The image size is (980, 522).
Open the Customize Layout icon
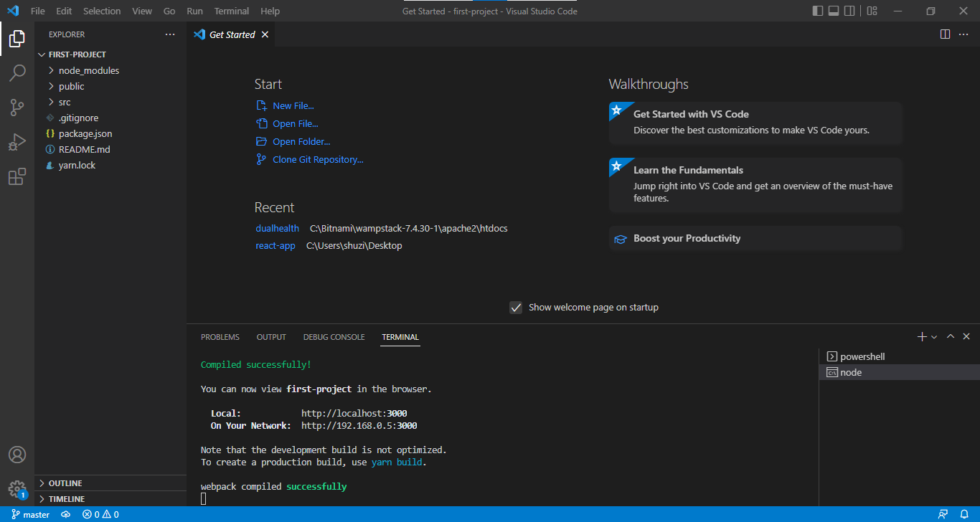point(872,11)
